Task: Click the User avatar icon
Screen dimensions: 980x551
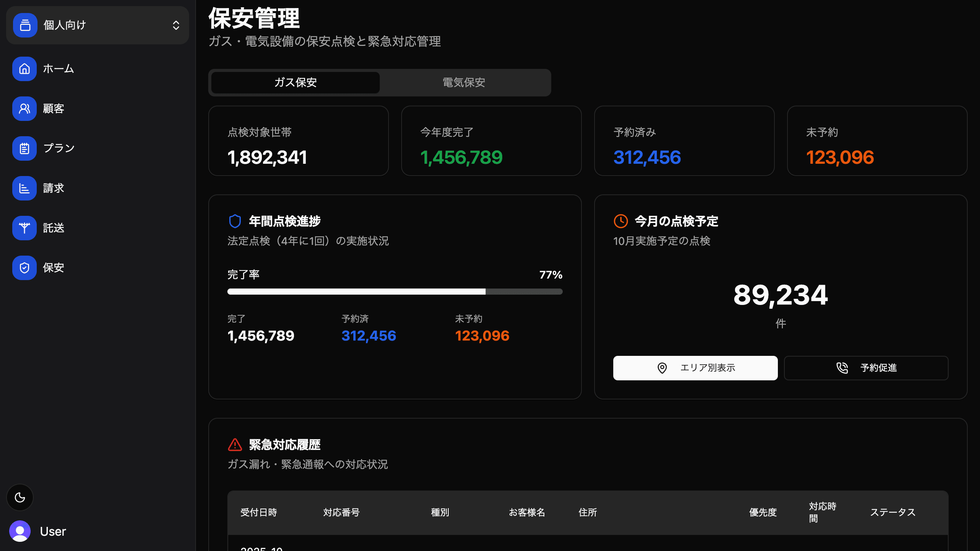Action: tap(20, 531)
